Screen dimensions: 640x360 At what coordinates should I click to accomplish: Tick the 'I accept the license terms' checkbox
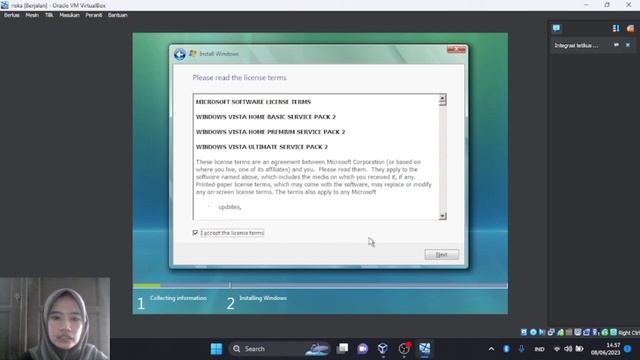coord(195,233)
